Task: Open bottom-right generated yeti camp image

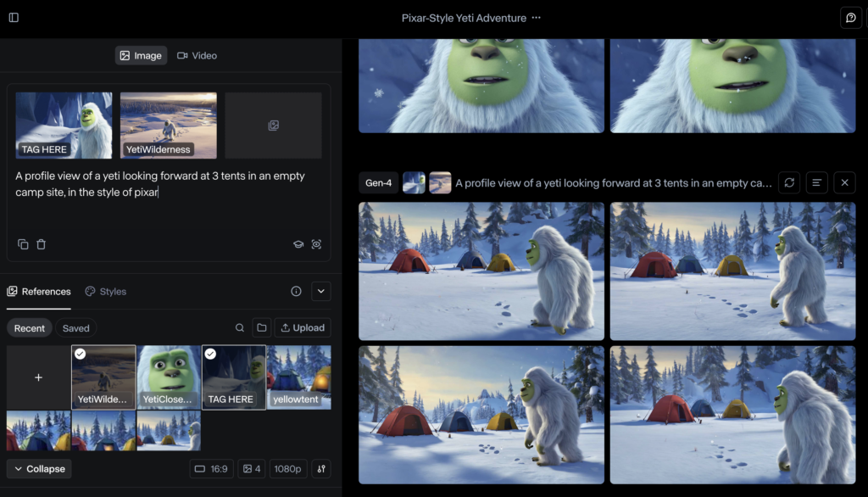Action: coord(733,415)
